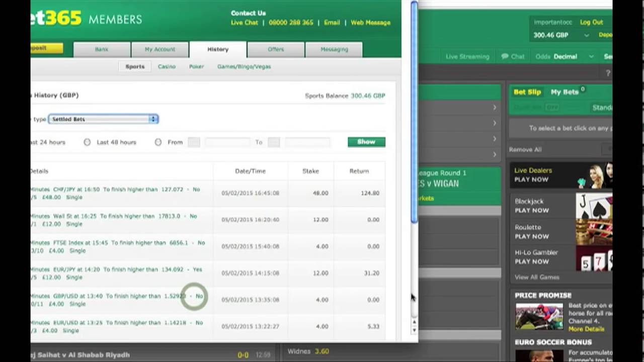
Task: Click Remove All in the bet slip
Action: [x=525, y=149]
